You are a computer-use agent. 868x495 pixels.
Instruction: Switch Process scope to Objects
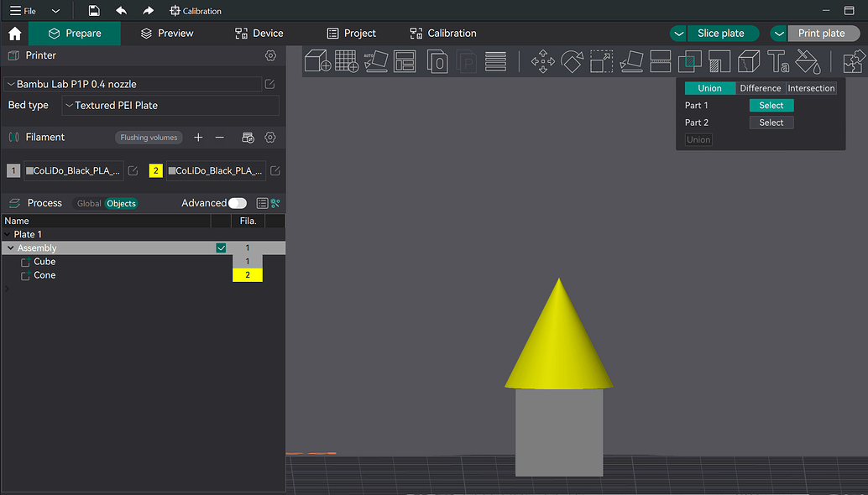click(x=121, y=204)
